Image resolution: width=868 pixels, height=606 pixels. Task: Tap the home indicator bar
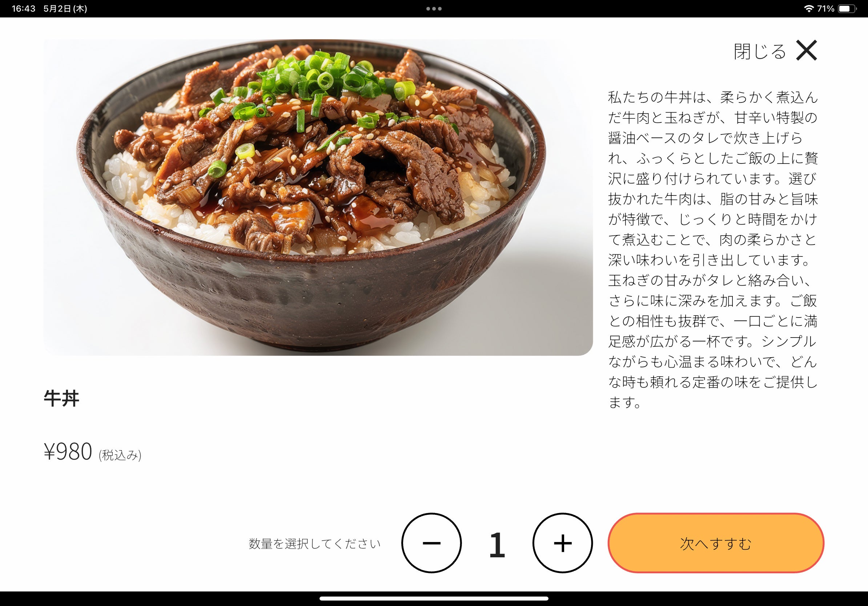coord(434,598)
